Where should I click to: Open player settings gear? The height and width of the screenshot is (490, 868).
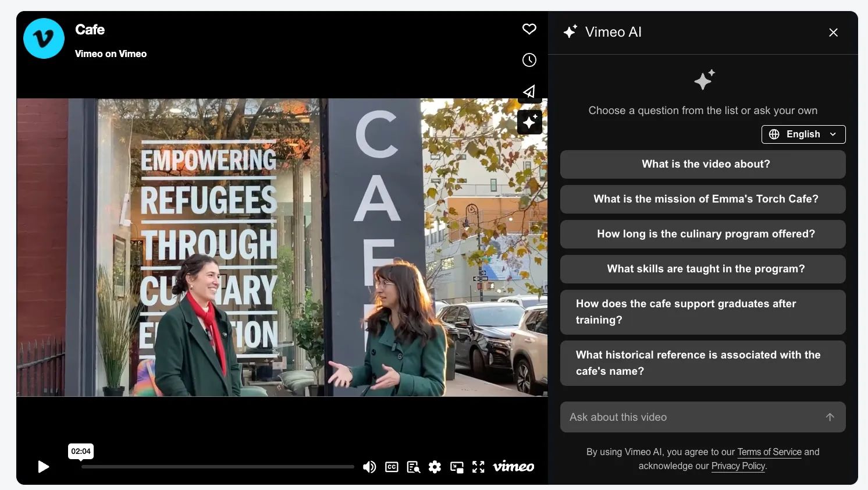[x=435, y=467]
